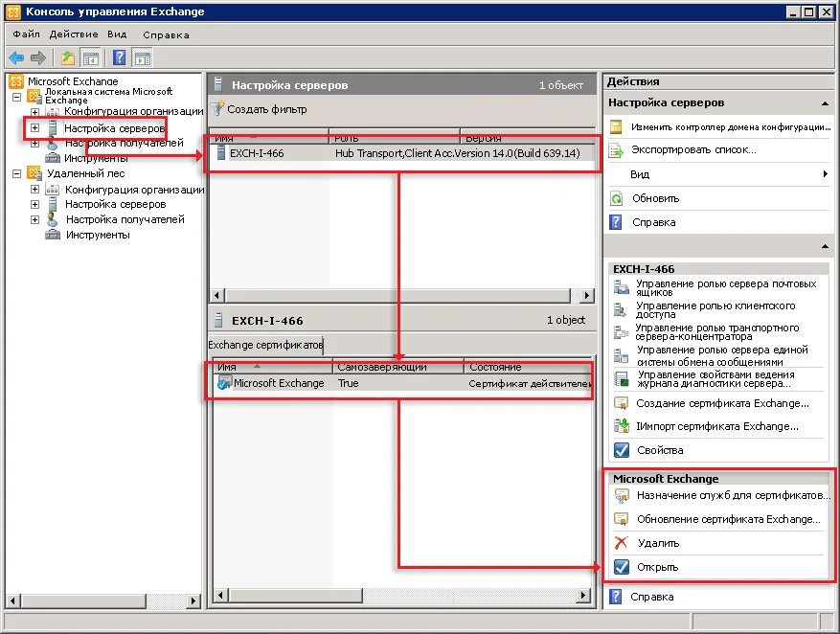Screen dimensions: 840x634
Task: Collapse the EXCH-I-466 actions section arrow
Action: pos(825,246)
